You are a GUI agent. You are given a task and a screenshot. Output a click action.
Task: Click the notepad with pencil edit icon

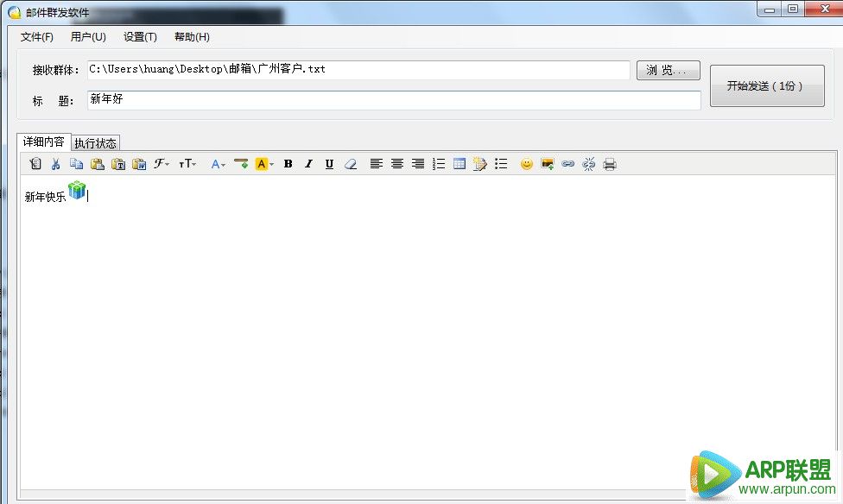click(479, 164)
